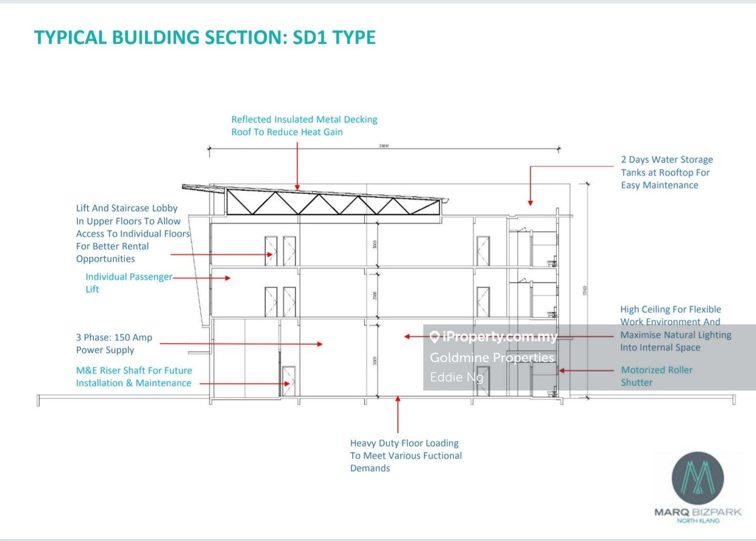
Task: Select the 3 Phase 150 Amp label
Action: click(114, 344)
